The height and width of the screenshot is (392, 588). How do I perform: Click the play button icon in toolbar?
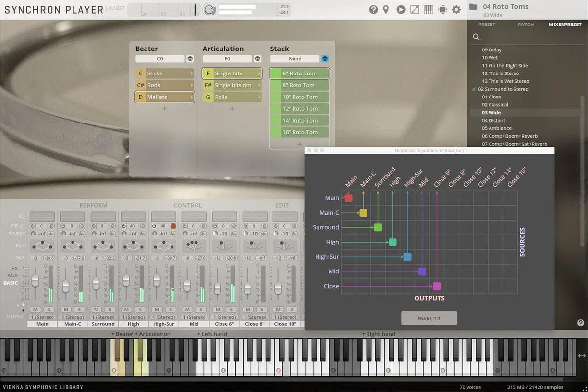(401, 9)
